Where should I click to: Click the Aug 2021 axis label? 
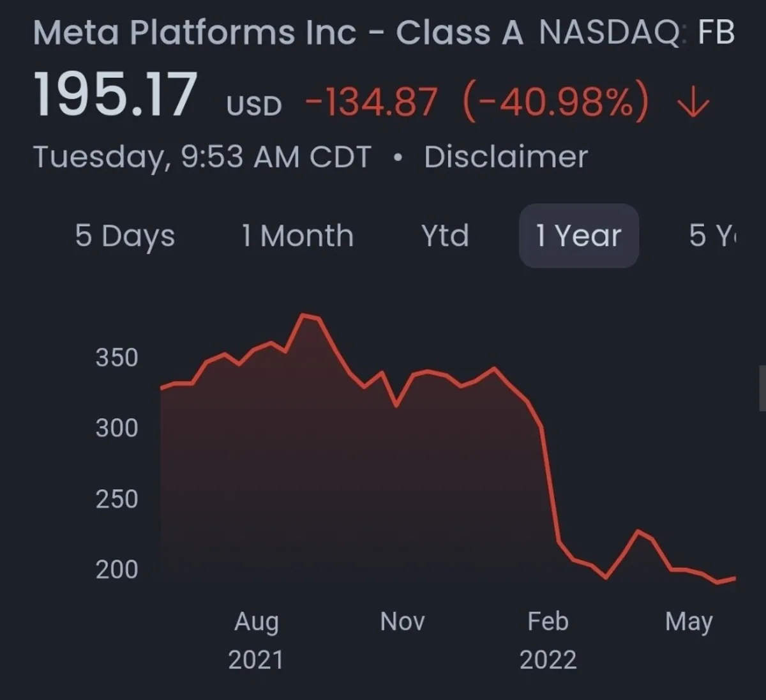click(x=256, y=639)
